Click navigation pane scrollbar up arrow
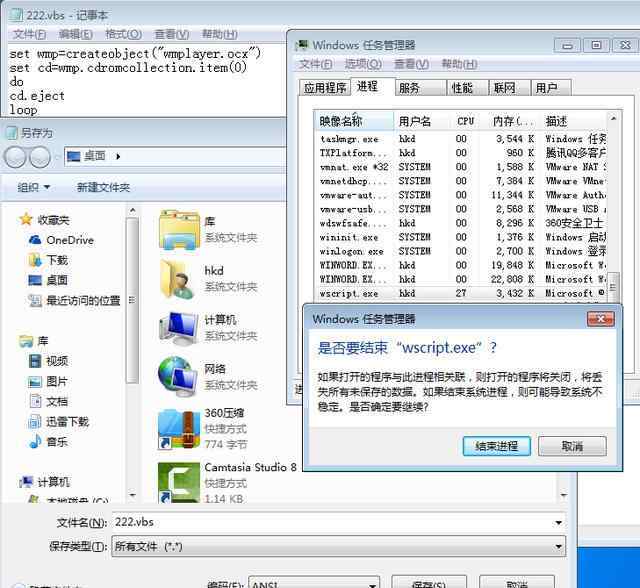The width and height of the screenshot is (640, 588). pyautogui.click(x=132, y=210)
